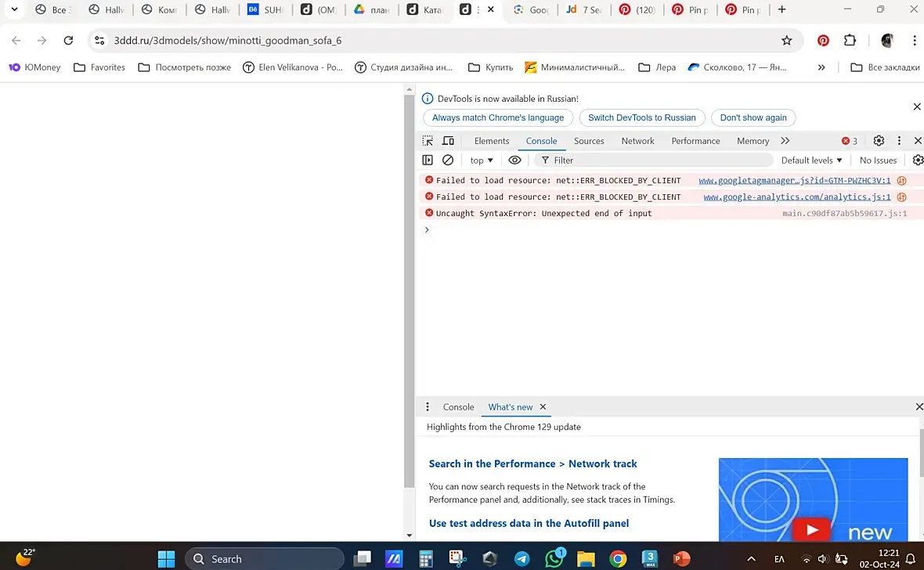Open the Memory panel
This screenshot has height=570, width=924.
(x=753, y=141)
